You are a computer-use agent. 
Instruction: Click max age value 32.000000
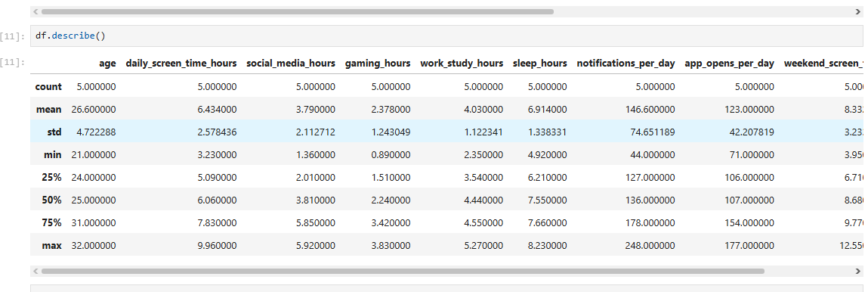click(94, 245)
